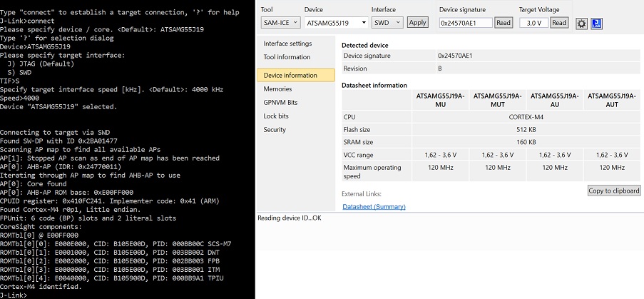
Task: Open the Datasheet (Summary) link
Action: point(374,207)
